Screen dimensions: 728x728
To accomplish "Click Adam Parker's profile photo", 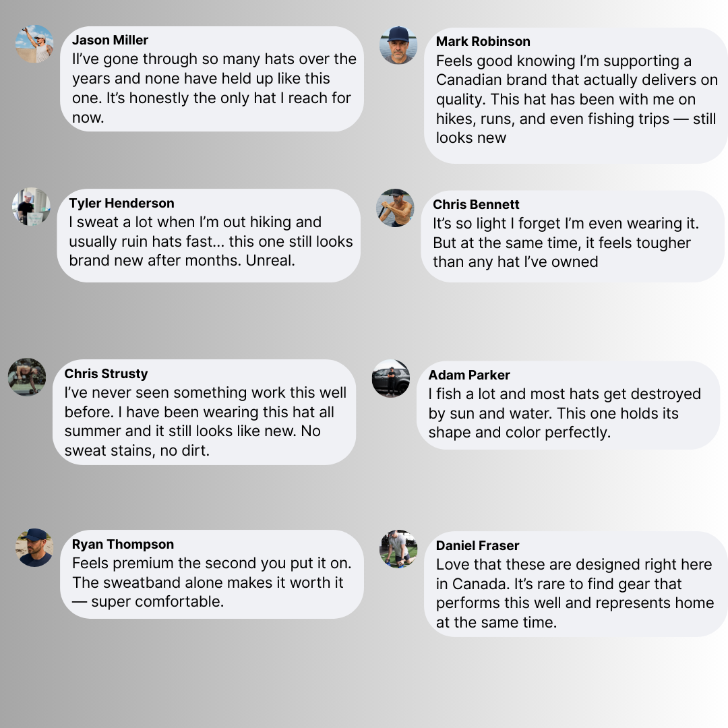I will pos(391,378).
